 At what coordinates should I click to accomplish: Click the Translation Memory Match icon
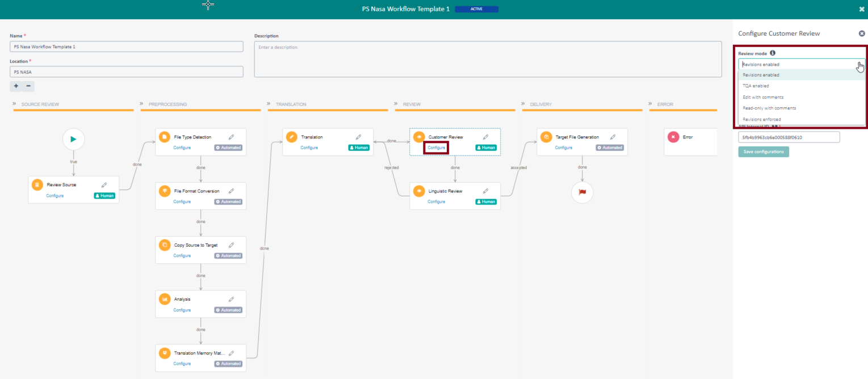click(x=164, y=353)
